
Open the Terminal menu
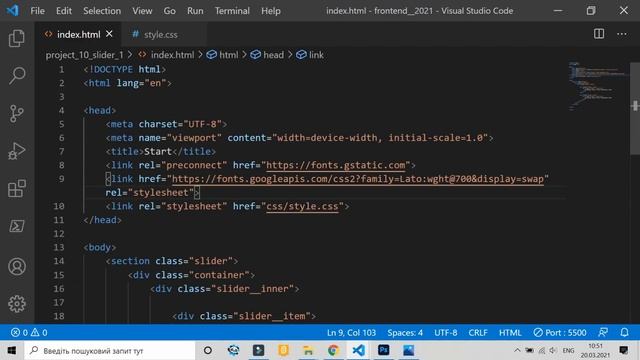(232, 11)
